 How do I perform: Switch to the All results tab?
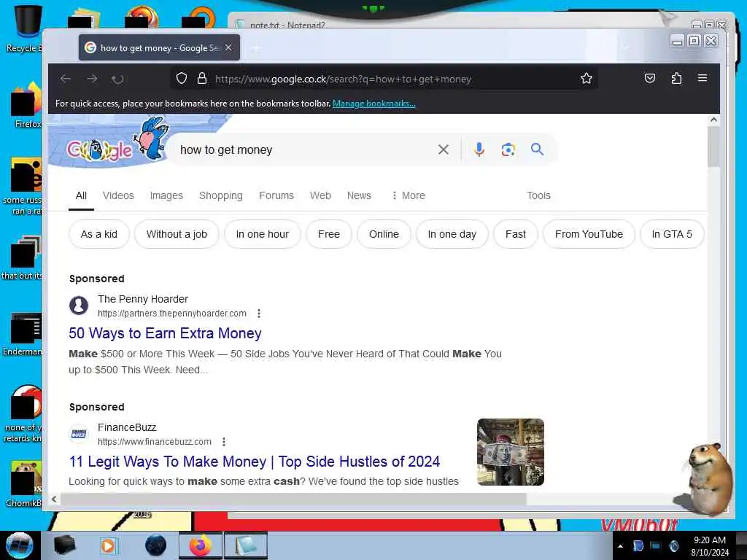(81, 195)
